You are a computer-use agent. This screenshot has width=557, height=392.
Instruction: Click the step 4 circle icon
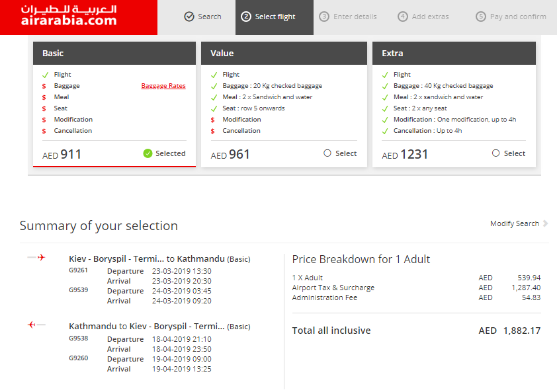coord(402,17)
